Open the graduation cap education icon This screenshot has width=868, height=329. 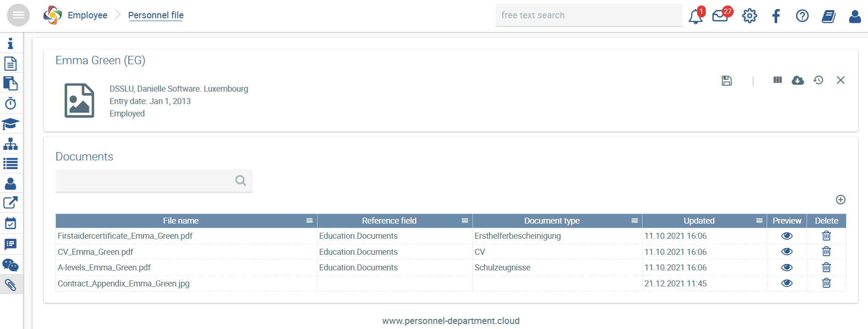click(11, 124)
